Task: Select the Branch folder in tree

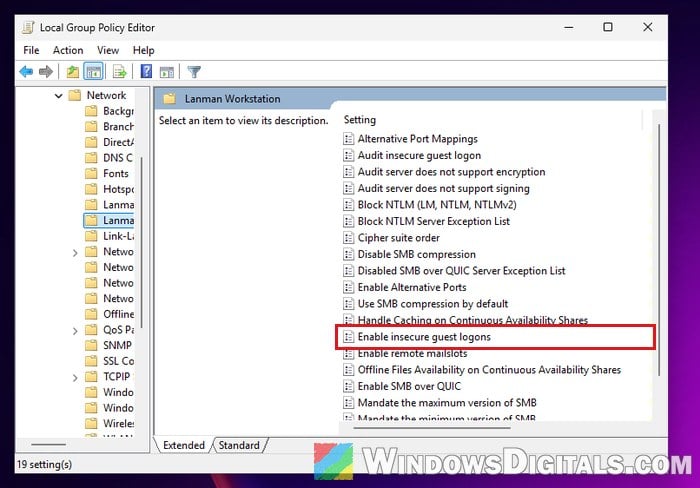Action: click(109, 126)
